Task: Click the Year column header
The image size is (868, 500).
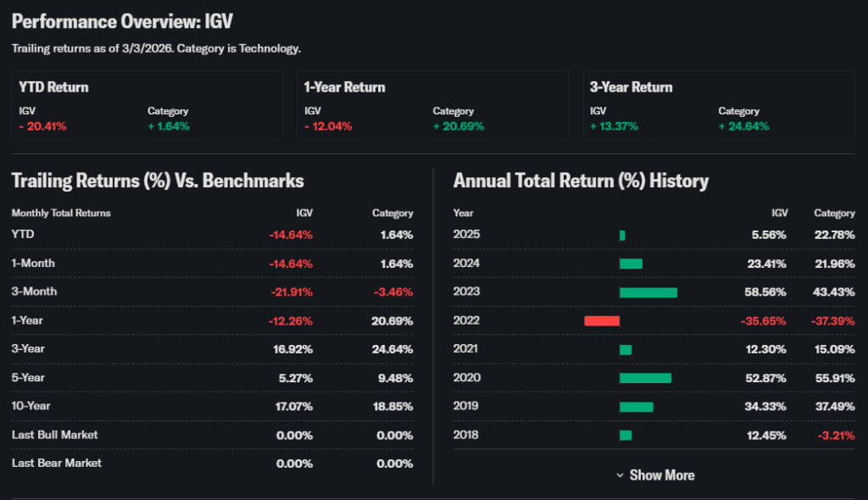Action: pyautogui.click(x=464, y=213)
